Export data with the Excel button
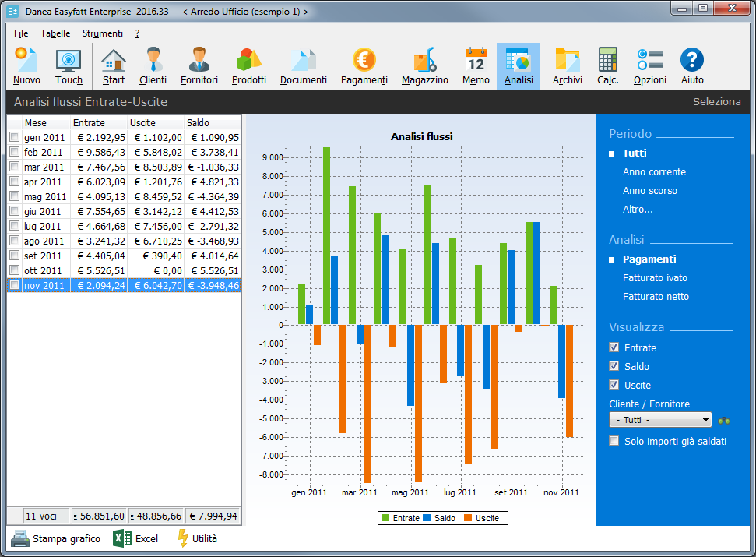756x557 pixels. point(136,538)
